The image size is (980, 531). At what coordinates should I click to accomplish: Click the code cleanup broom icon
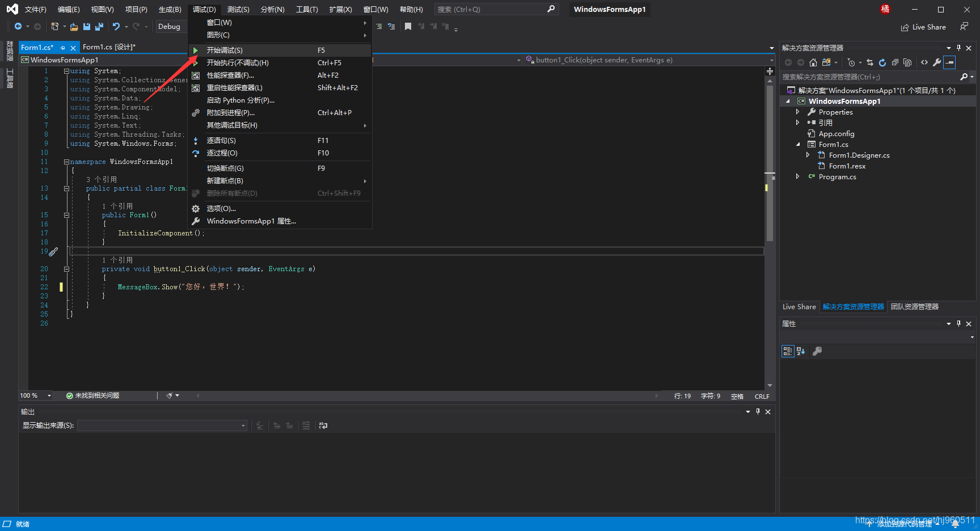(169, 395)
